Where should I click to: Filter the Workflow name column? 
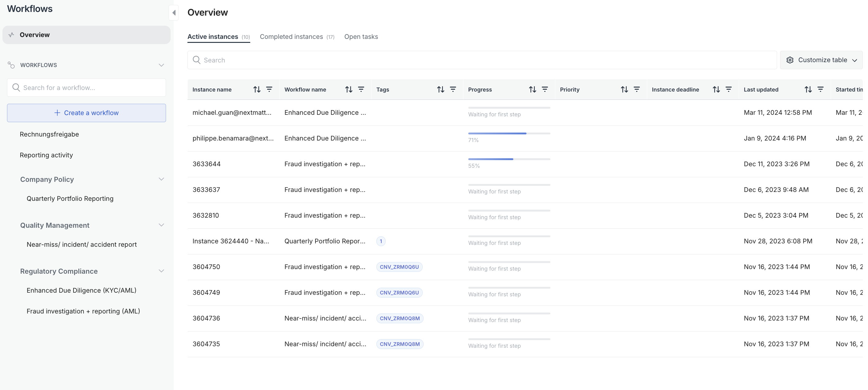click(361, 89)
